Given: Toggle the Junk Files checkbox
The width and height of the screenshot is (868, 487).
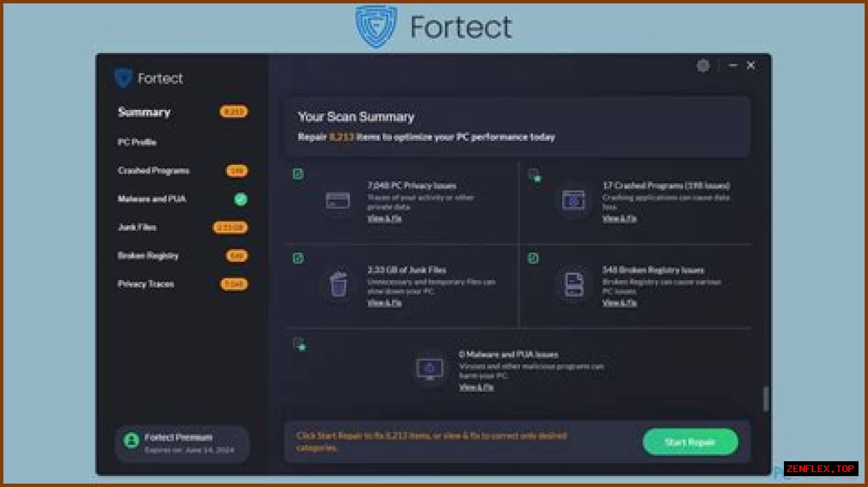Looking at the screenshot, I should (298, 258).
